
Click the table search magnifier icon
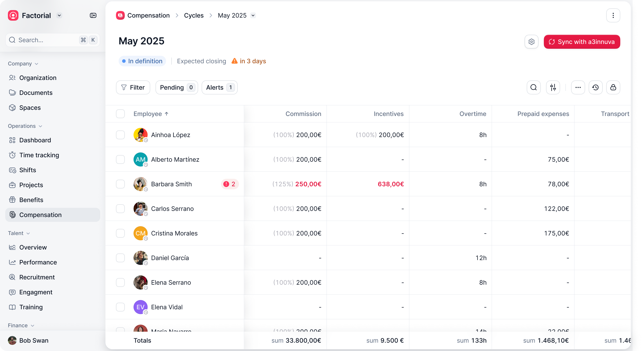[534, 87]
